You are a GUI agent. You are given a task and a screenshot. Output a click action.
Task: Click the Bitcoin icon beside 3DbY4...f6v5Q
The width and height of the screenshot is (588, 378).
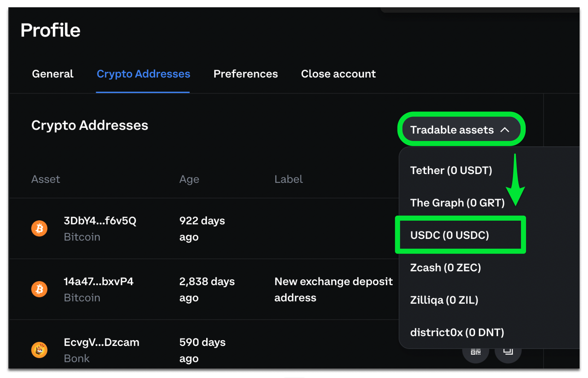point(39,228)
